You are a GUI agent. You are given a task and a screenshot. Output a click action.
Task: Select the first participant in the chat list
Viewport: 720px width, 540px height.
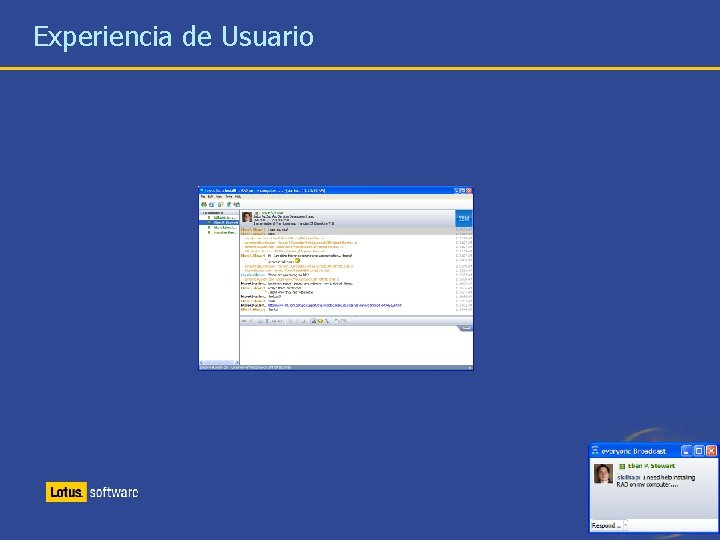pos(219,218)
